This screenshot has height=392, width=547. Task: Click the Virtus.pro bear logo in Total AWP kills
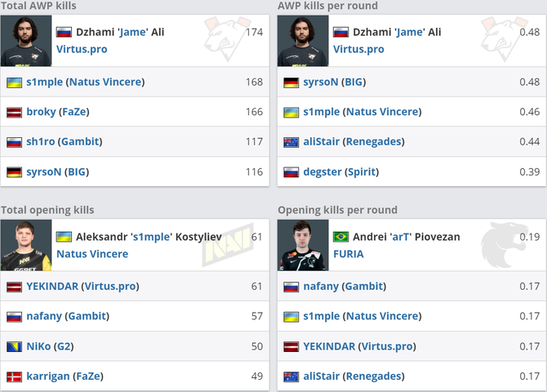[228, 39]
